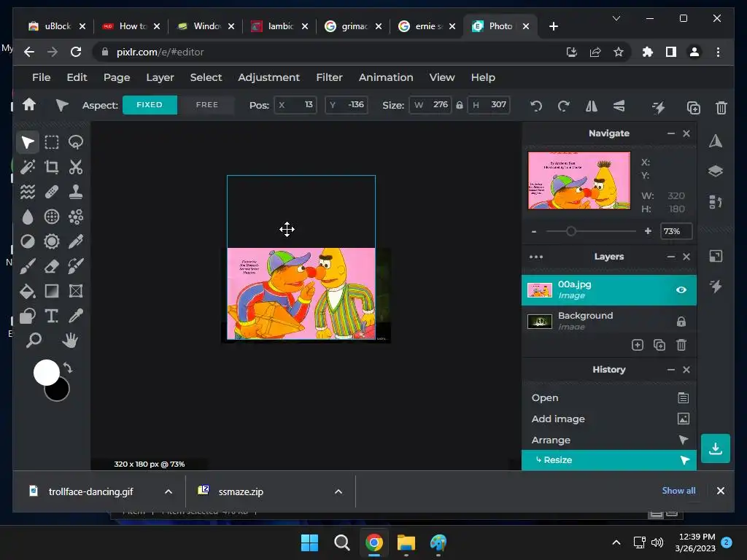This screenshot has width=747, height=560.
Task: Collapse the History panel
Action: [x=671, y=370]
